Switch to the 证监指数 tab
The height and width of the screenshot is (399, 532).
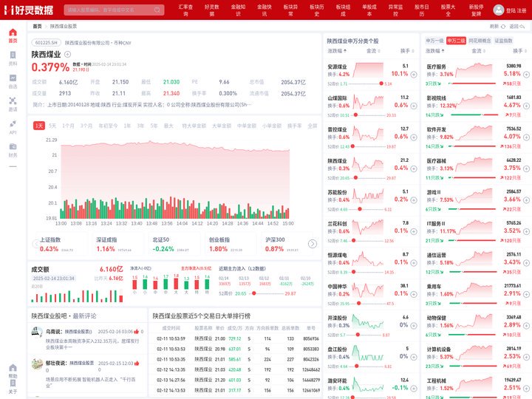click(x=503, y=41)
